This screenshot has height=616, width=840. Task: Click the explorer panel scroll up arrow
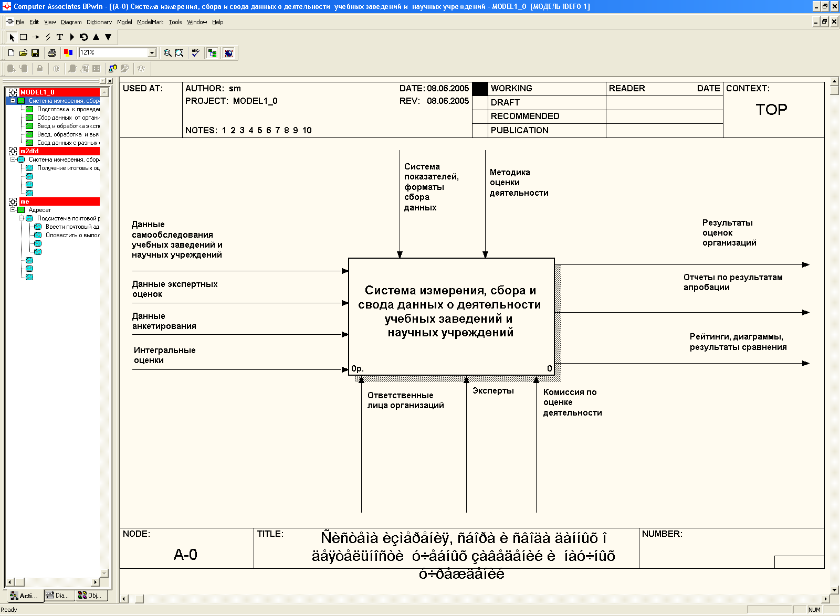[x=104, y=92]
